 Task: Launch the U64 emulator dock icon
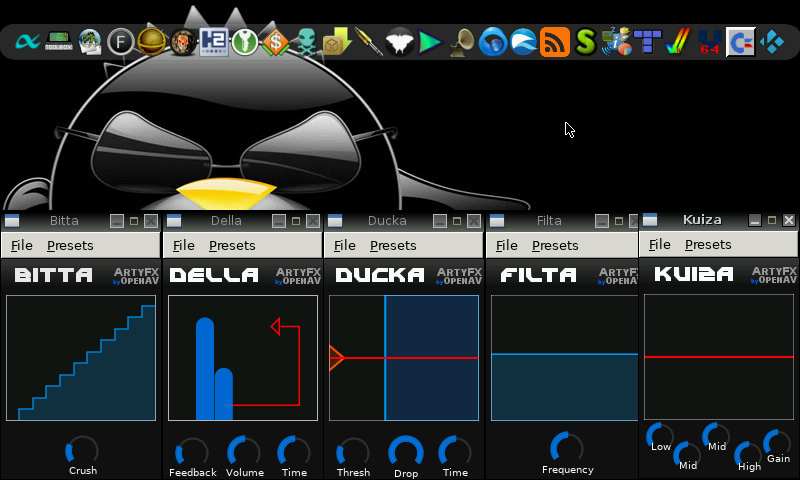coord(710,42)
